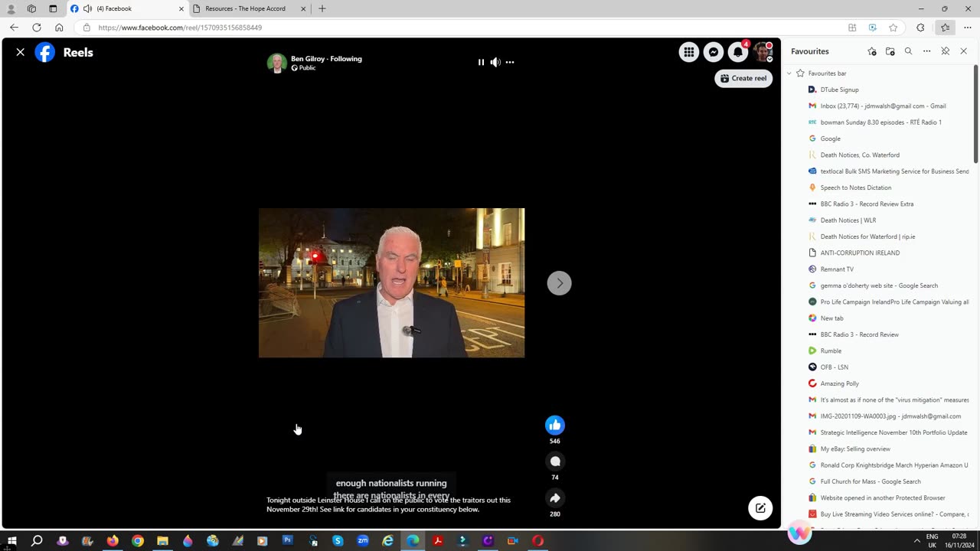The height and width of the screenshot is (551, 980).
Task: Open a new browser tab
Action: pos(322,8)
